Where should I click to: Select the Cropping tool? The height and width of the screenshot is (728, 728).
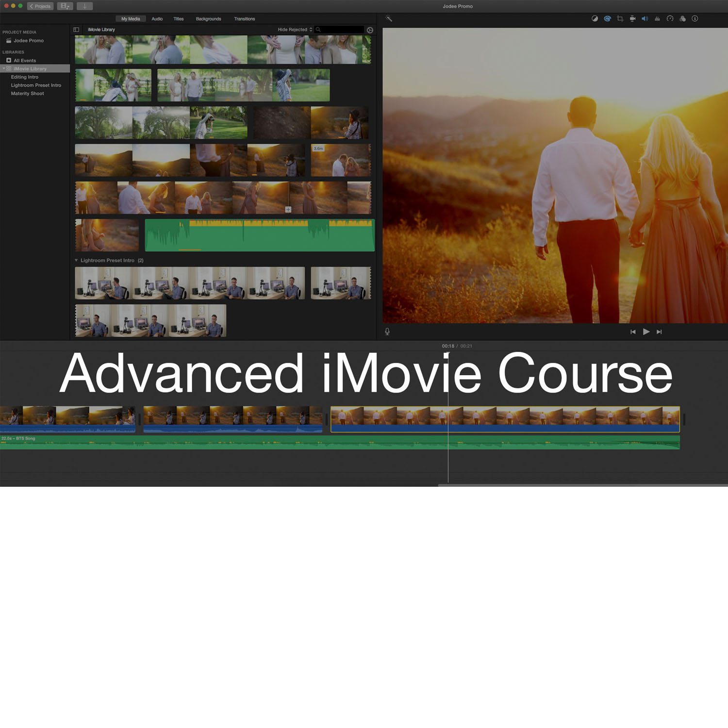(x=620, y=18)
